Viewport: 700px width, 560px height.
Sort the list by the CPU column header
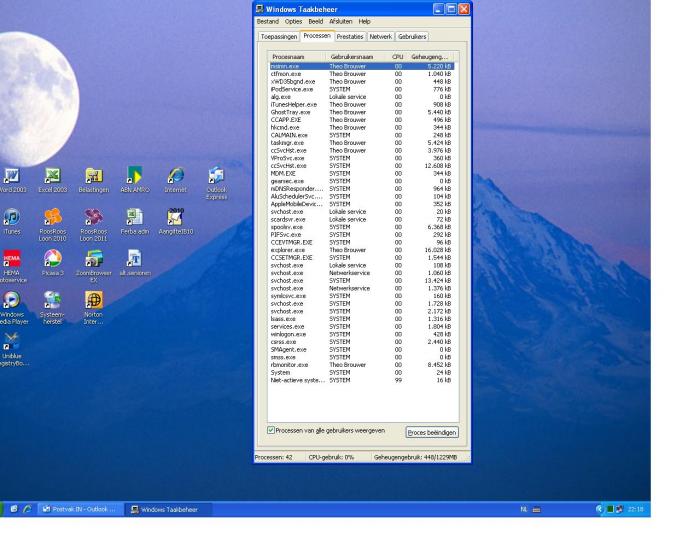[x=397, y=57]
